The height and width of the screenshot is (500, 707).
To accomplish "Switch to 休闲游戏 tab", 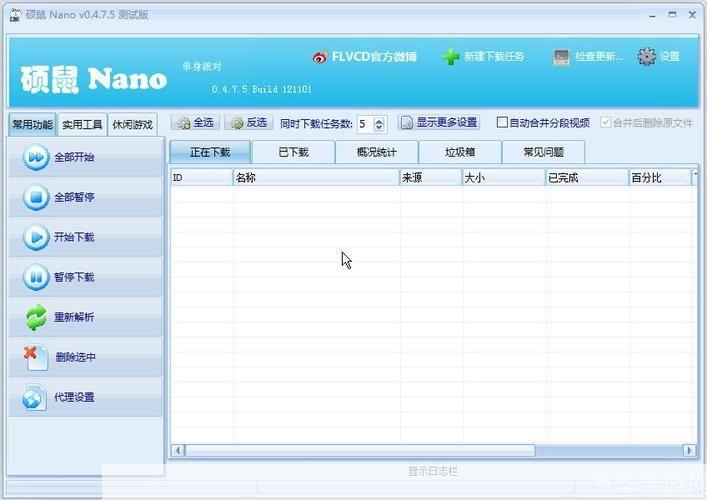I will click(x=132, y=124).
